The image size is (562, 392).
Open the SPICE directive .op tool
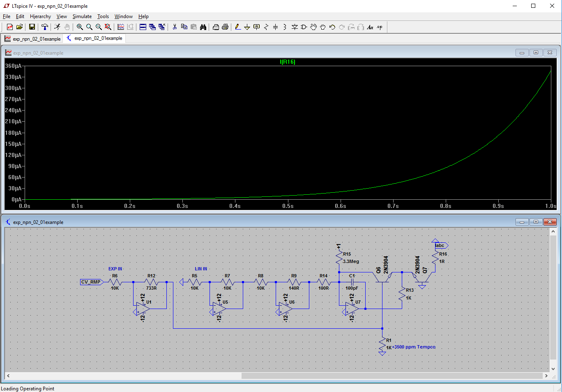380,27
